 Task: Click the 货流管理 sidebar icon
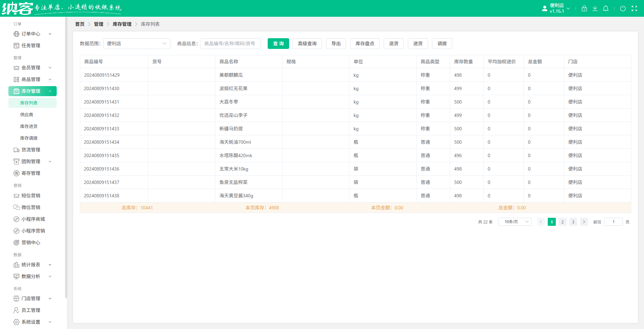coord(16,150)
